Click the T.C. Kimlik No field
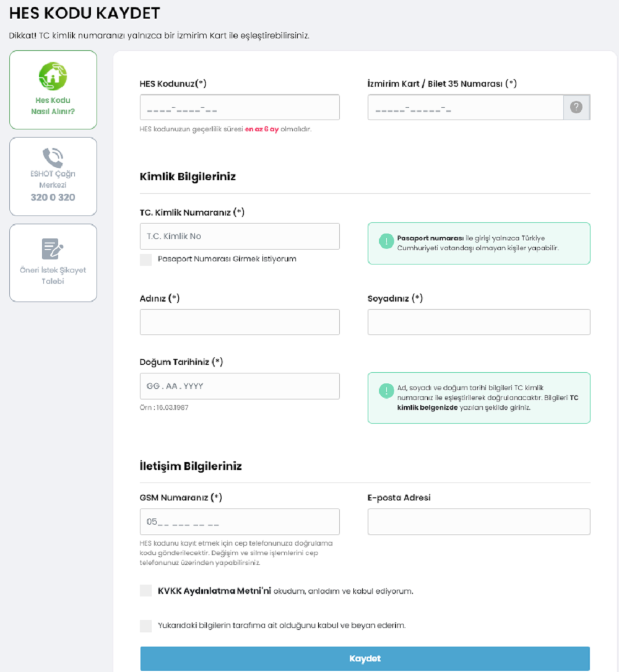 (x=240, y=236)
